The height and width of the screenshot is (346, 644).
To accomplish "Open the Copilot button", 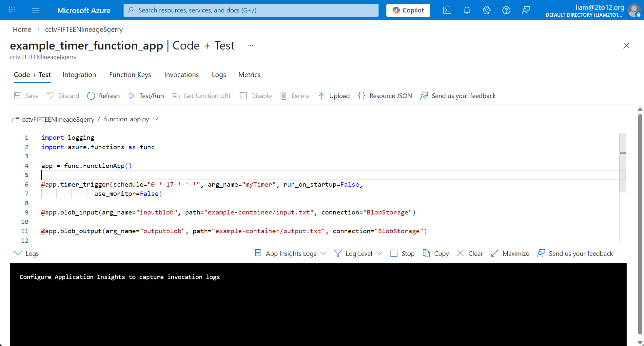I will tap(408, 10).
